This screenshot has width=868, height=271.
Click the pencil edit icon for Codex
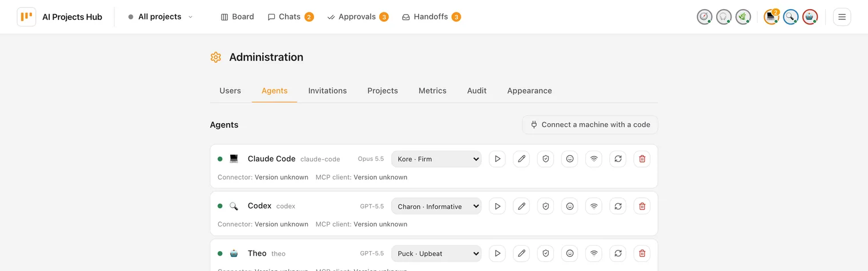coord(521,206)
